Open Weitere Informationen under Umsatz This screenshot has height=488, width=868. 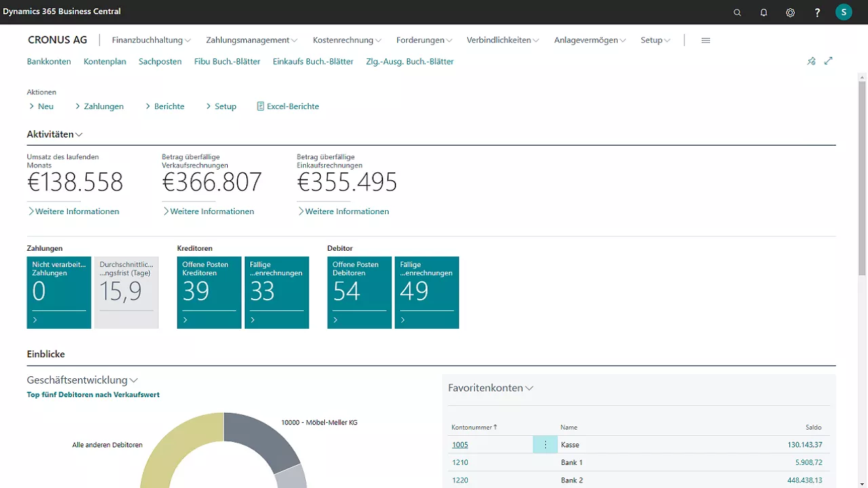click(x=73, y=211)
